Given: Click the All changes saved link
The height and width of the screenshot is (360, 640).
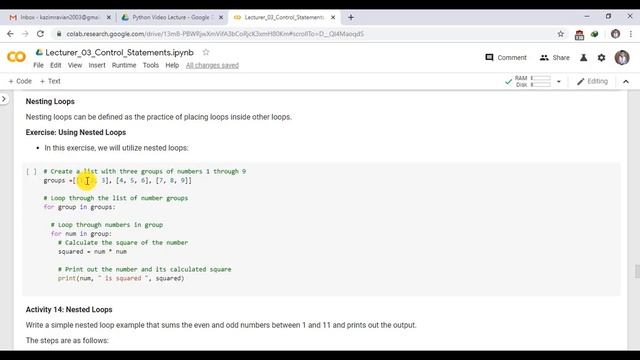Looking at the screenshot, I should coord(212,65).
